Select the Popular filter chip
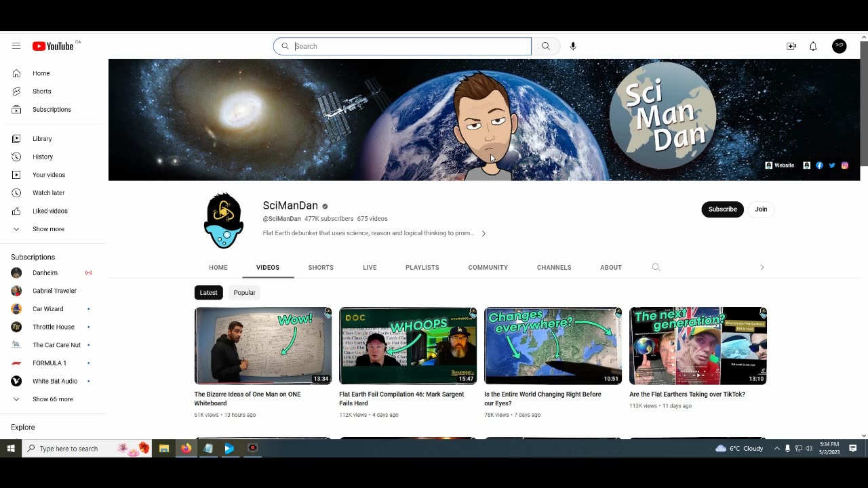This screenshot has height=488, width=868. point(245,293)
